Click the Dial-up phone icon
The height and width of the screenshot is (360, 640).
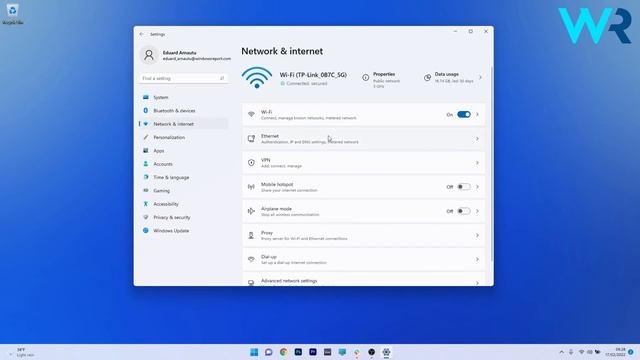[x=251, y=259]
